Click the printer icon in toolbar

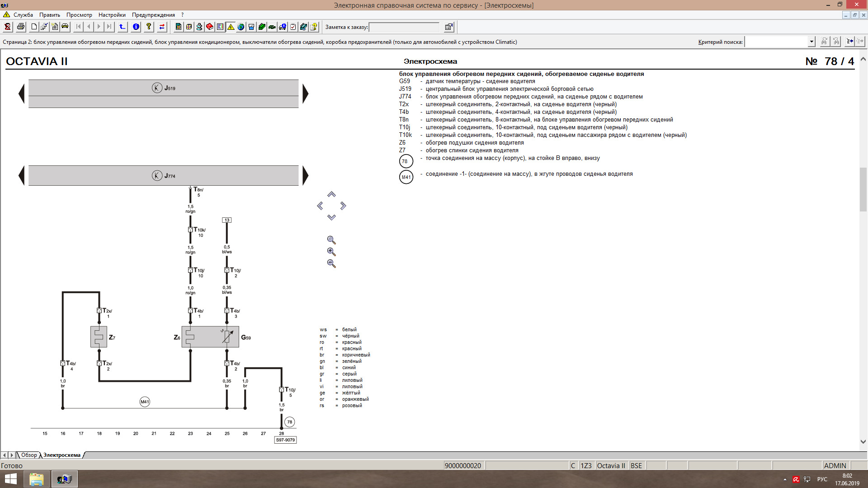pos(21,27)
